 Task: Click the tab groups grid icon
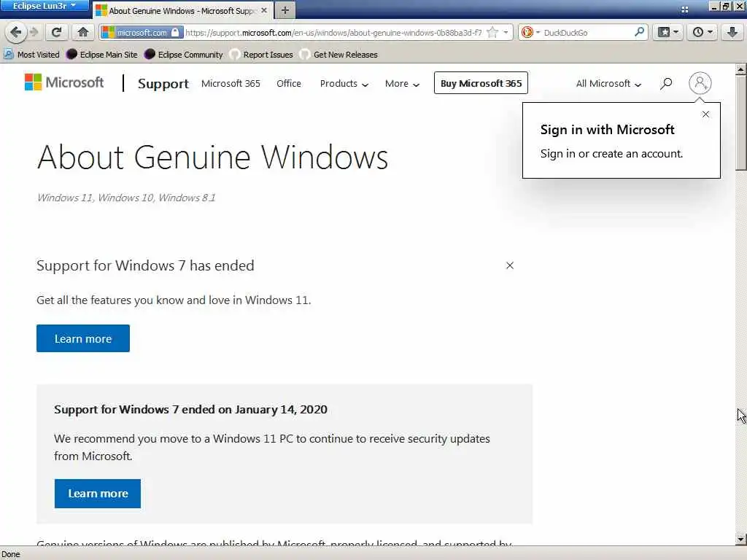[x=684, y=9]
